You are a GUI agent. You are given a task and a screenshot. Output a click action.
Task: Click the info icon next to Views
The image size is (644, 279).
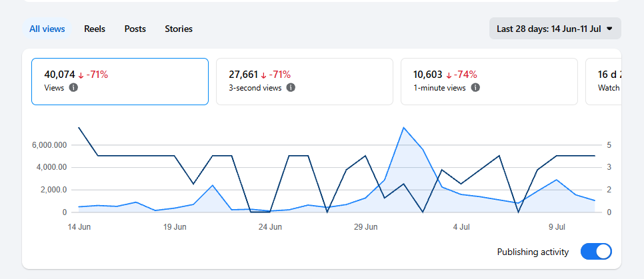click(73, 87)
